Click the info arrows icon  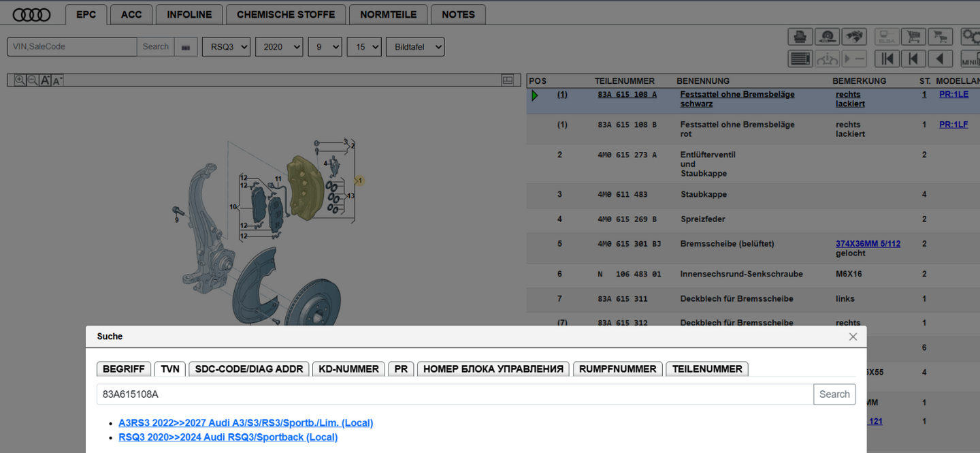pos(827,59)
